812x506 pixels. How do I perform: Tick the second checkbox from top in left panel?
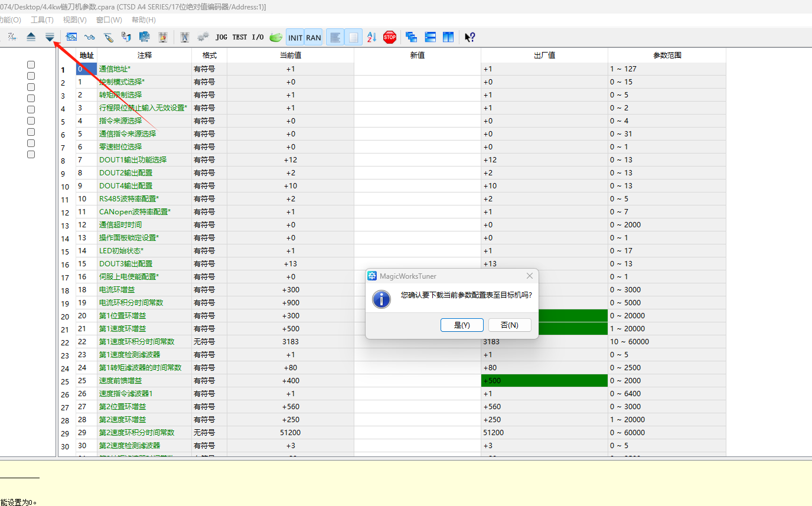[x=31, y=76]
